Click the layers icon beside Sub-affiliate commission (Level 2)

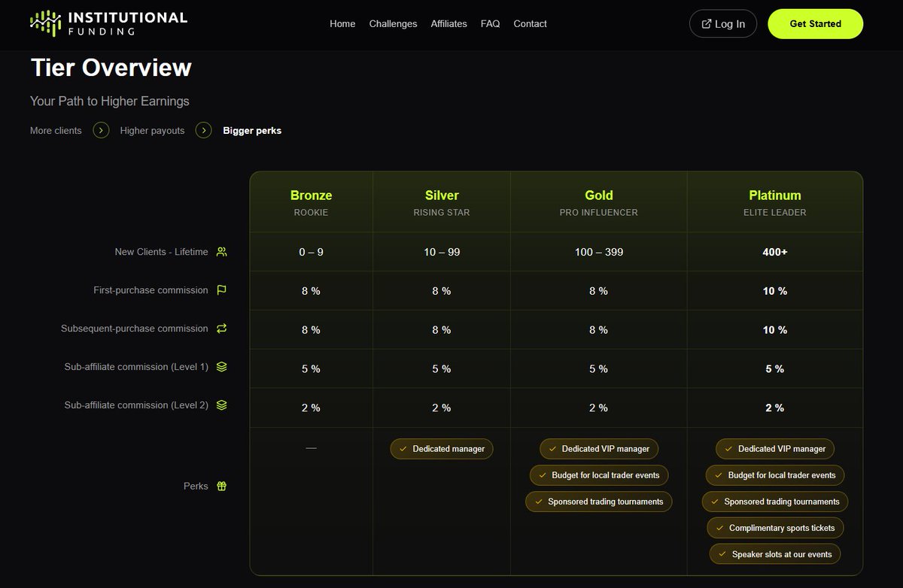221,405
